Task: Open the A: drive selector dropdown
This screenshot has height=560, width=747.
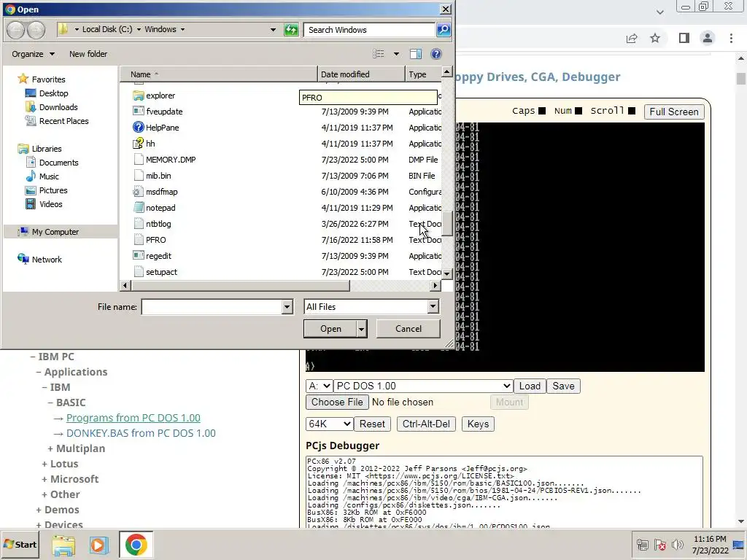Action: 320,386
